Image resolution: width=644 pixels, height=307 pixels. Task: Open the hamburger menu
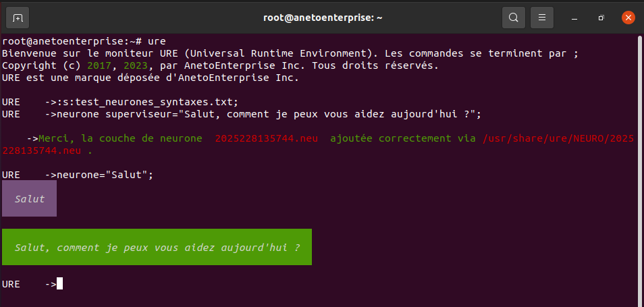coord(542,18)
